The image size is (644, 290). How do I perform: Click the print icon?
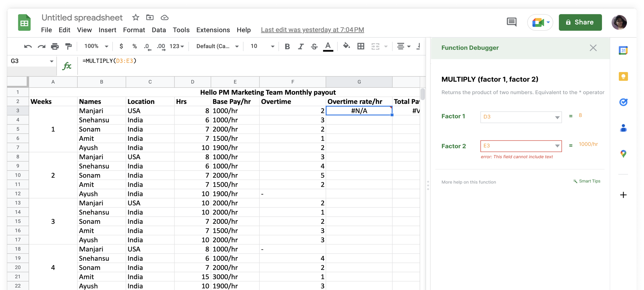coord(55,46)
